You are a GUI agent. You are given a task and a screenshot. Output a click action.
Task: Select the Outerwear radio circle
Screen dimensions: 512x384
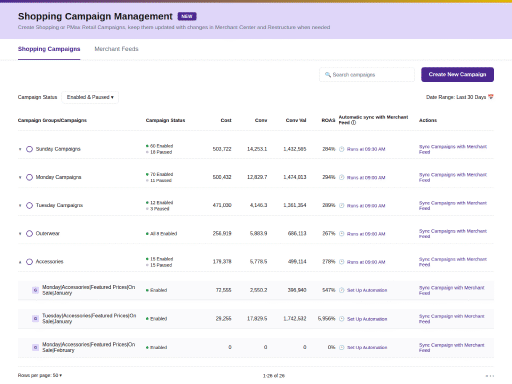29,233
